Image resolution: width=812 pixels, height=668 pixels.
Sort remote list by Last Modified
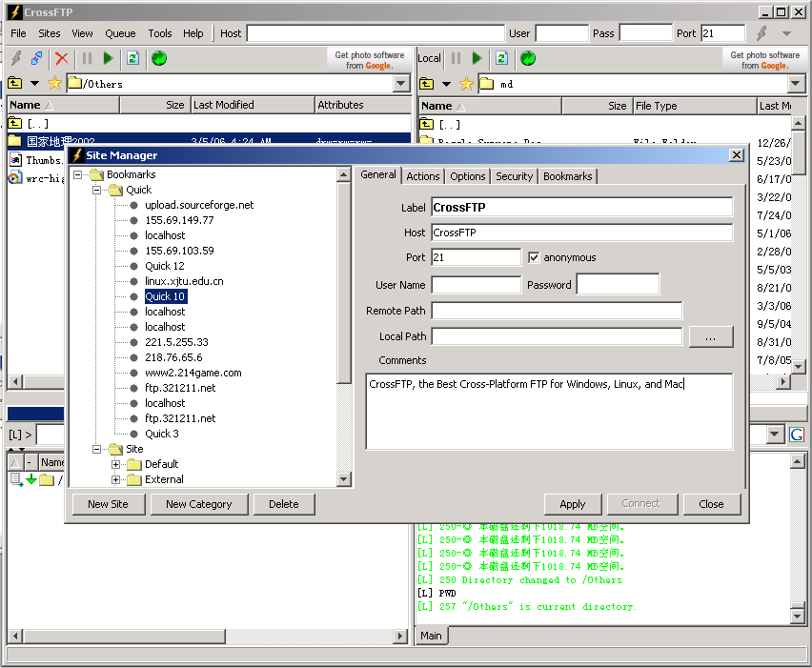point(253,105)
